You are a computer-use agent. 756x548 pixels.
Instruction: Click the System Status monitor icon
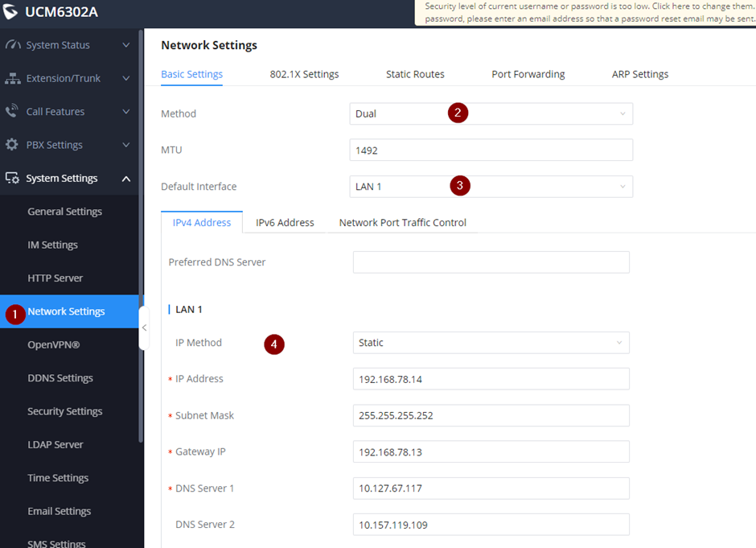click(x=12, y=45)
